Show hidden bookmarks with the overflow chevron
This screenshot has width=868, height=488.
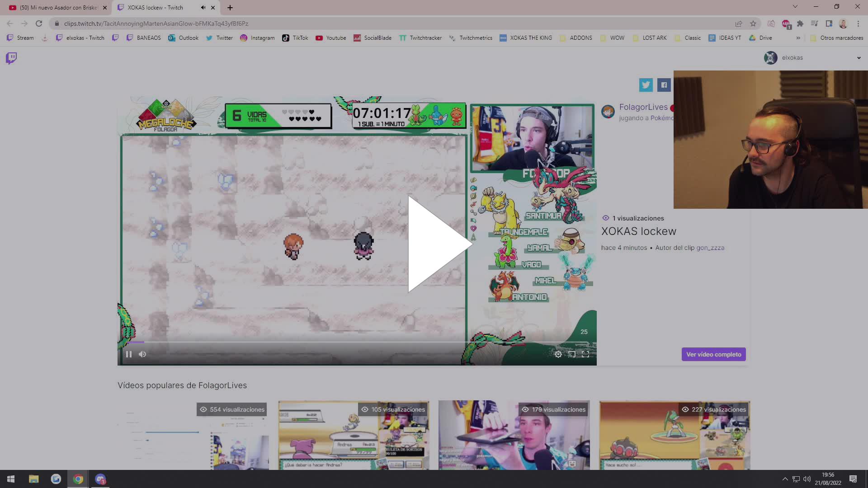(x=798, y=38)
